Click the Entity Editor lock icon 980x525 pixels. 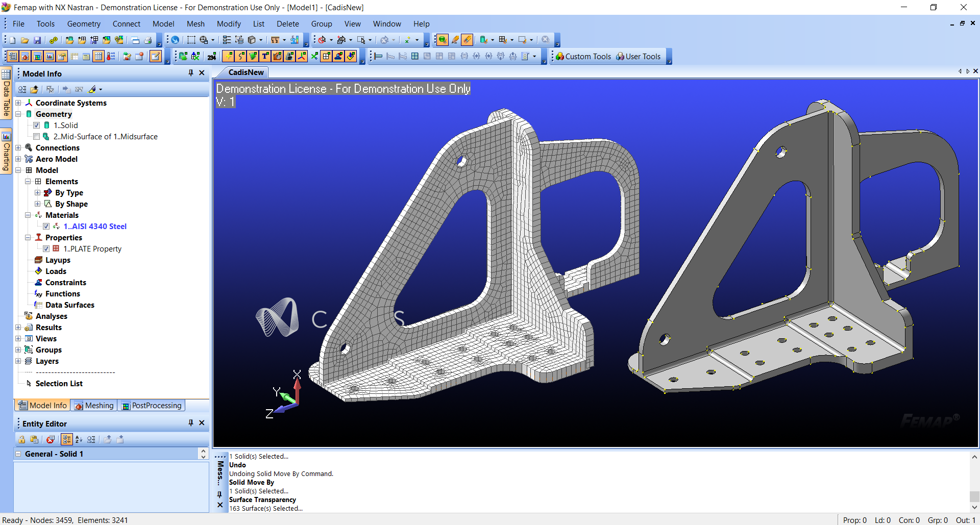pyautogui.click(x=21, y=439)
